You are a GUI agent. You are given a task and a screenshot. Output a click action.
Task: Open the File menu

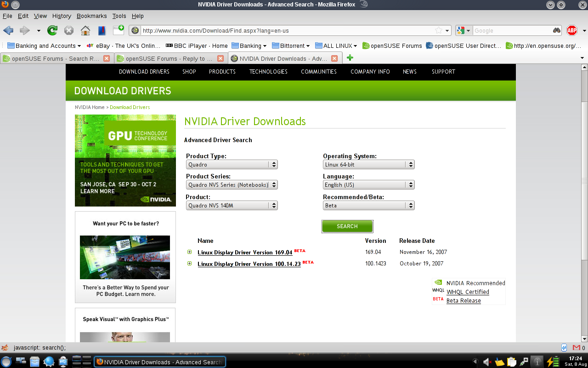pyautogui.click(x=7, y=16)
